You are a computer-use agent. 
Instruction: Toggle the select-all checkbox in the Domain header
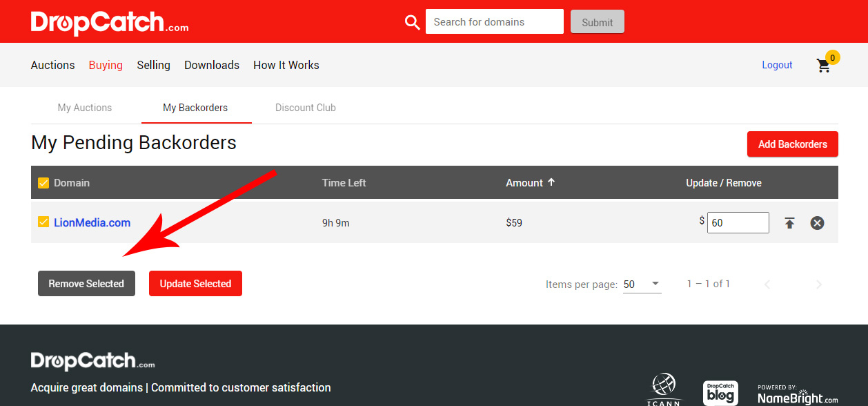(x=43, y=183)
